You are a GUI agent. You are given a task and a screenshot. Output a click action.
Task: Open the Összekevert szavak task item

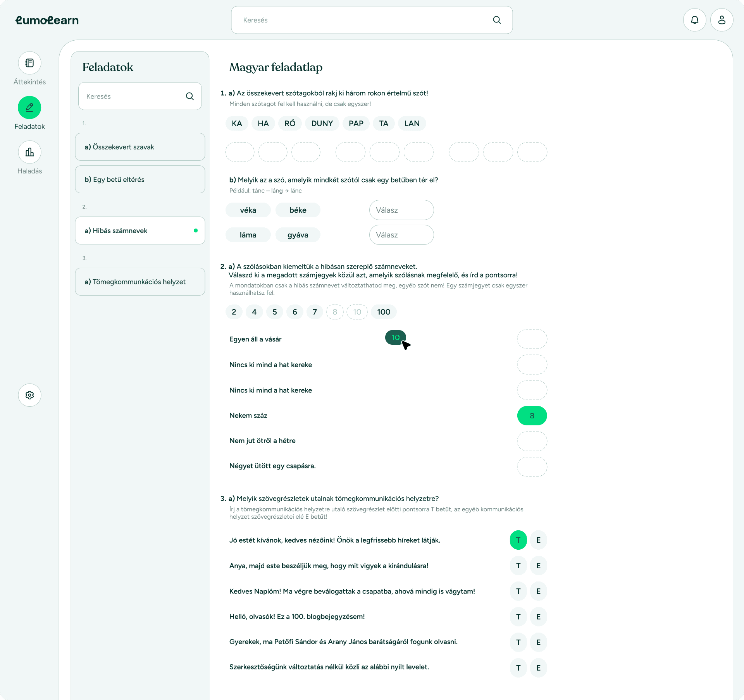point(140,147)
